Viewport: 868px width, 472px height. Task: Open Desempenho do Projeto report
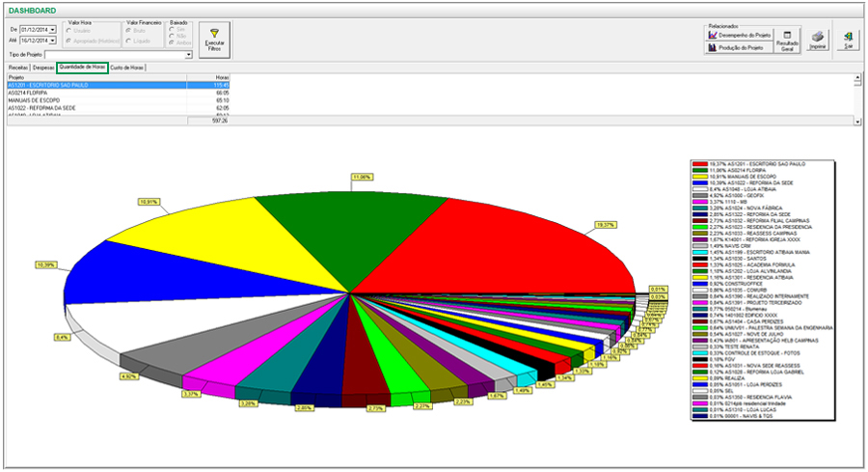pyautogui.click(x=739, y=35)
